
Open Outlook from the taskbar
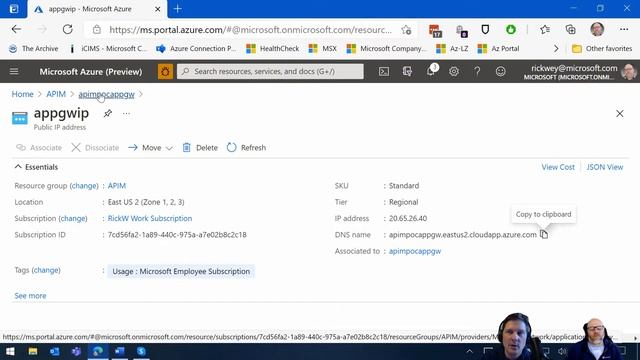54,351
